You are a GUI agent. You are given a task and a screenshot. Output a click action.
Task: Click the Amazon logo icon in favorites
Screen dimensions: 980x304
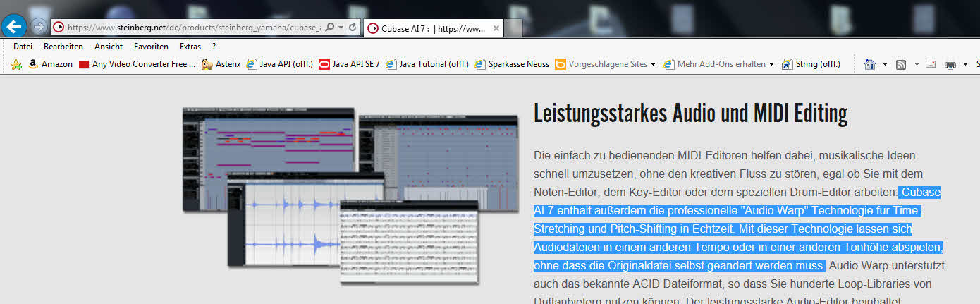[x=33, y=64]
